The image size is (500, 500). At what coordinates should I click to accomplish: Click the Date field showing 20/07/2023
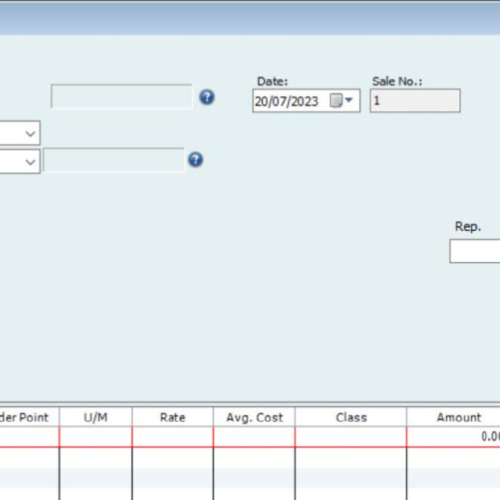[306, 101]
